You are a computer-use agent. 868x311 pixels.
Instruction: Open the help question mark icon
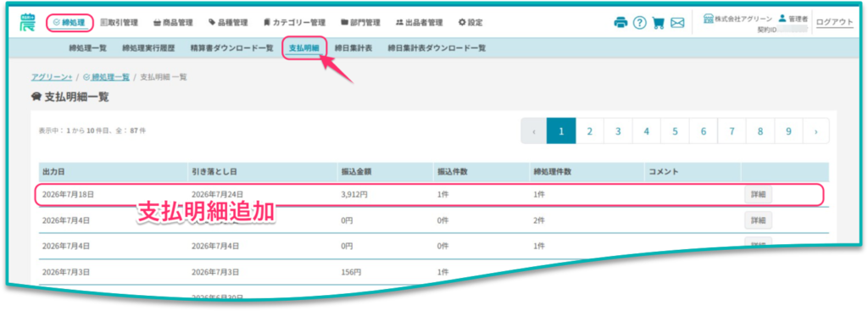click(x=640, y=23)
